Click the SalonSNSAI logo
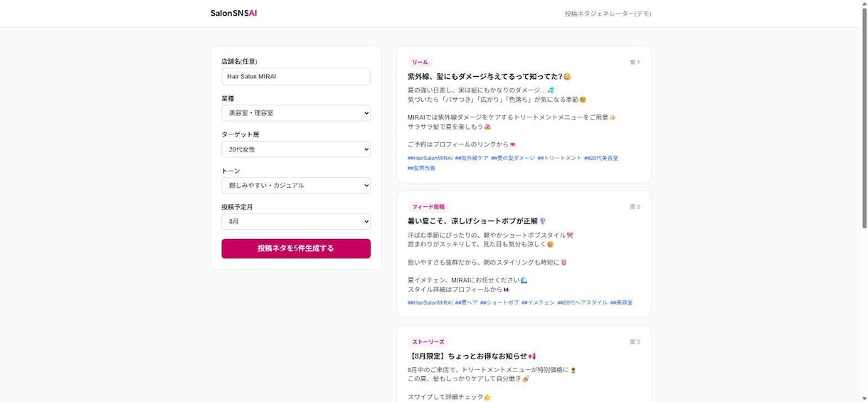This screenshot has width=868, height=402. point(233,14)
